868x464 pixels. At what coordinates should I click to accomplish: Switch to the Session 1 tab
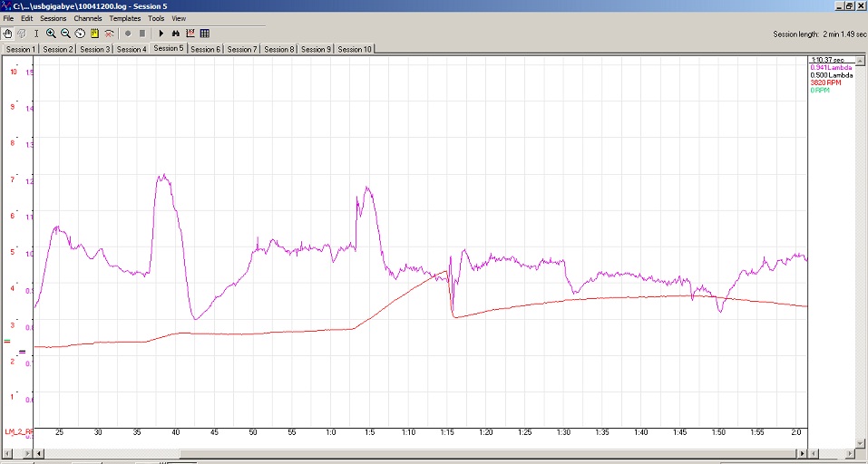(20, 49)
